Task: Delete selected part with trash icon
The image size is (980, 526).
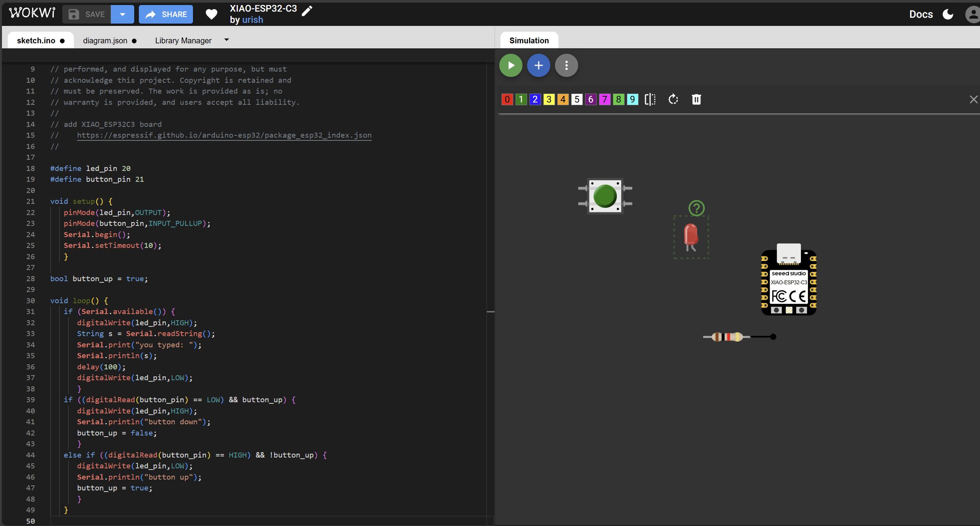Action: click(696, 99)
